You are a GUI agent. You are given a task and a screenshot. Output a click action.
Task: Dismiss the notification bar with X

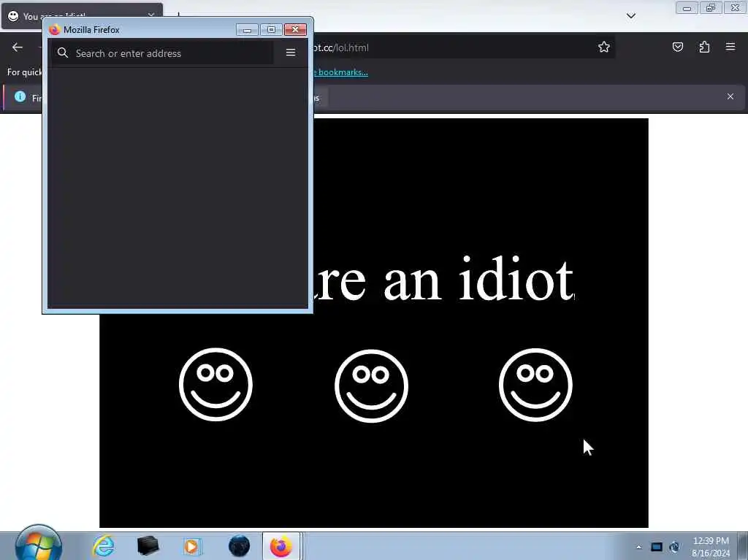click(x=730, y=96)
